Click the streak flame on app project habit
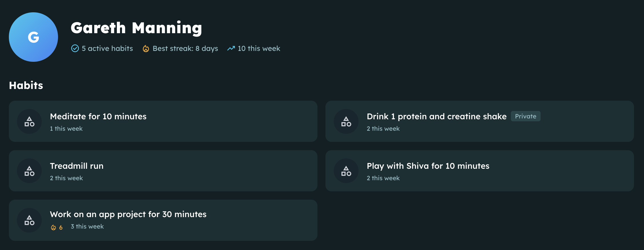Image resolution: width=644 pixels, height=250 pixels. coord(53,227)
